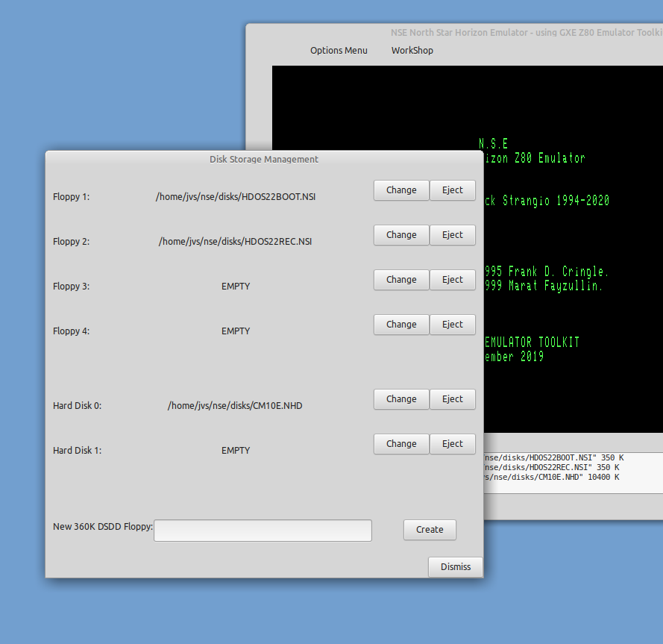Click the CM10E.NHD 10400 K log line

point(552,478)
